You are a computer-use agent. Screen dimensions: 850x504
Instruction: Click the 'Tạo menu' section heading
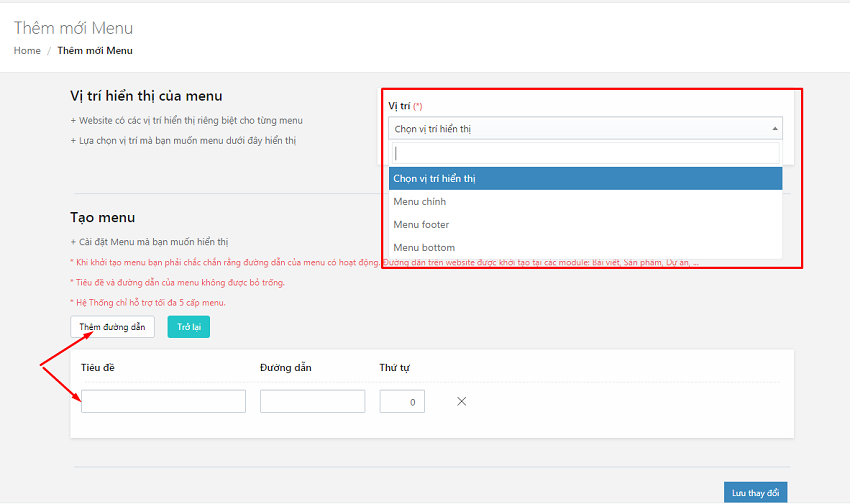click(102, 217)
